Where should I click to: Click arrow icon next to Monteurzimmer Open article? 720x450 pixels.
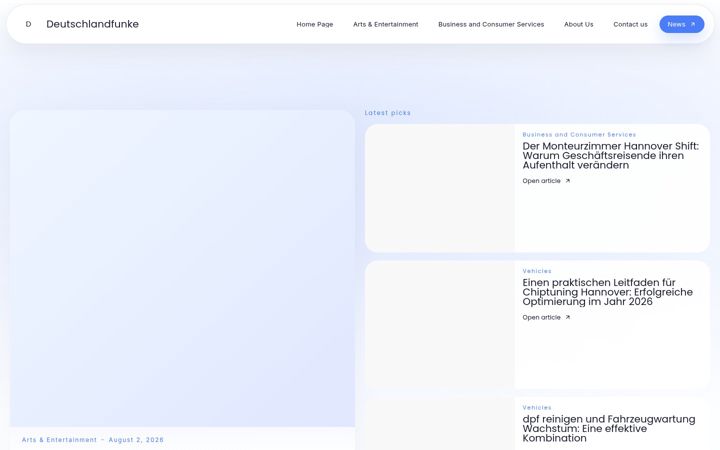568,181
